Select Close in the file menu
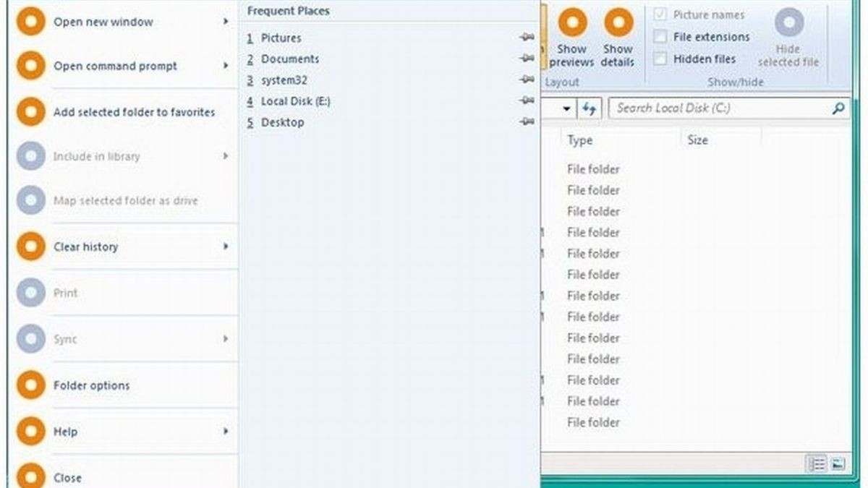The height and width of the screenshot is (488, 868). click(x=67, y=478)
